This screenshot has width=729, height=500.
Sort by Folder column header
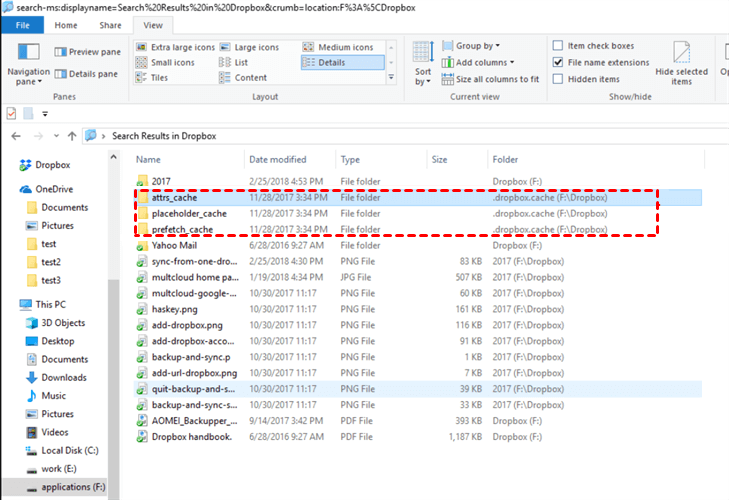coord(596,160)
